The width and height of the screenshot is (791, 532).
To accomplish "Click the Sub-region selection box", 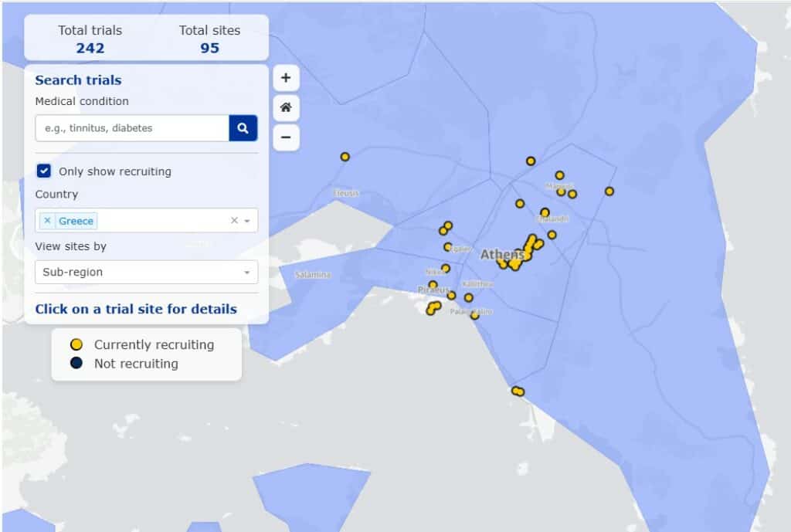I will pyautogui.click(x=139, y=273).
